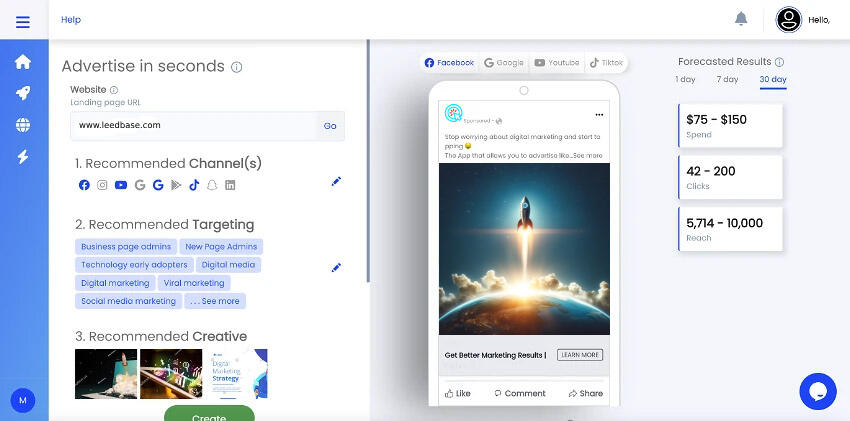Switch preview to Tiktok tab
This screenshot has height=421, width=850.
606,63
